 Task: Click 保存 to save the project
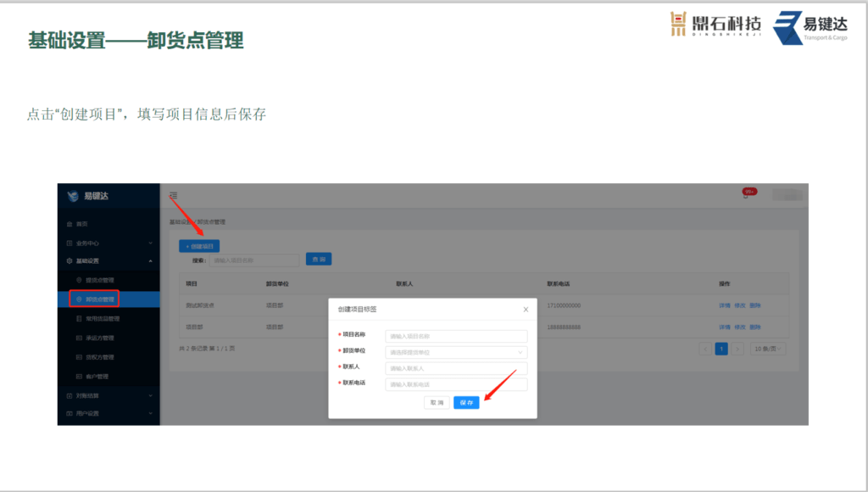pos(466,403)
